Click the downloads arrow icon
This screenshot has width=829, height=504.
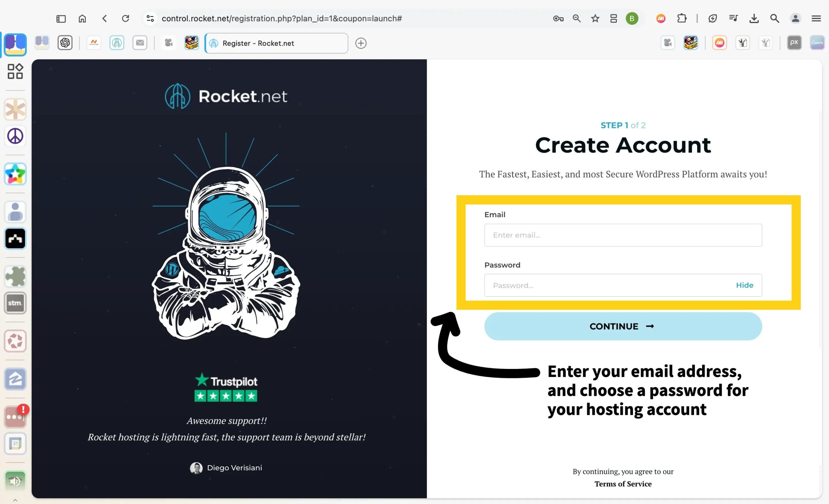[754, 18]
